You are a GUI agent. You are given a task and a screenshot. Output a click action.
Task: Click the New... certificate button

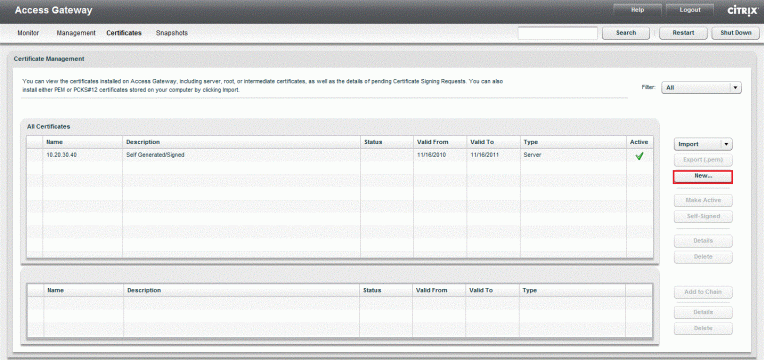pyautogui.click(x=703, y=177)
